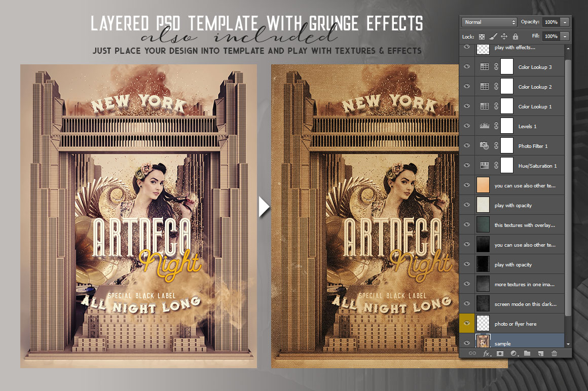Expand the Fill percentage dropdown arrow
This screenshot has height=391, width=588.
(x=565, y=36)
